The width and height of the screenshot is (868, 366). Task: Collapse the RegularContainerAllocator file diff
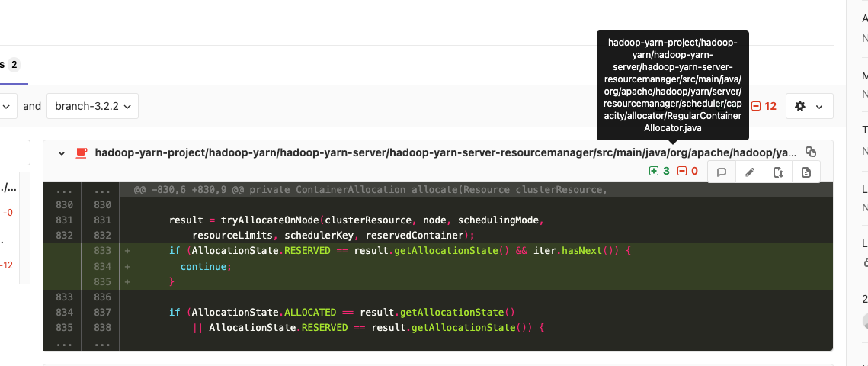[61, 152]
